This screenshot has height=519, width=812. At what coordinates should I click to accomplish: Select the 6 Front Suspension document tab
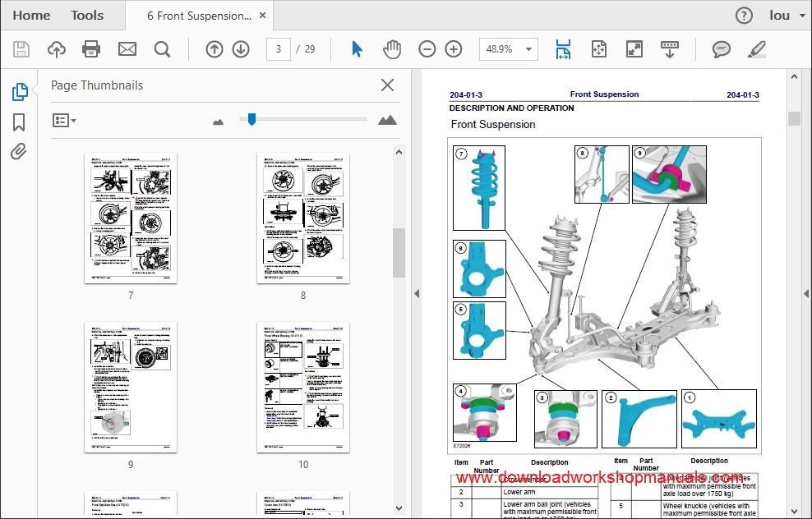click(x=200, y=16)
